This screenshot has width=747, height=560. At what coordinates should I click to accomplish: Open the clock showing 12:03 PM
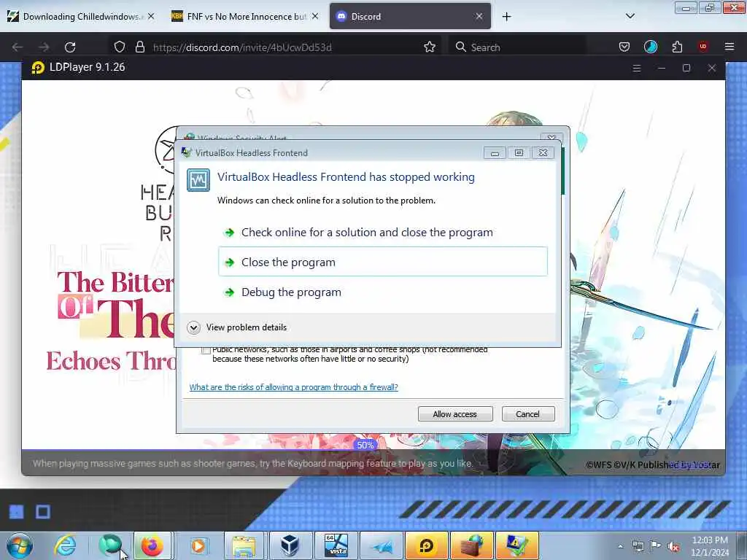tap(710, 546)
